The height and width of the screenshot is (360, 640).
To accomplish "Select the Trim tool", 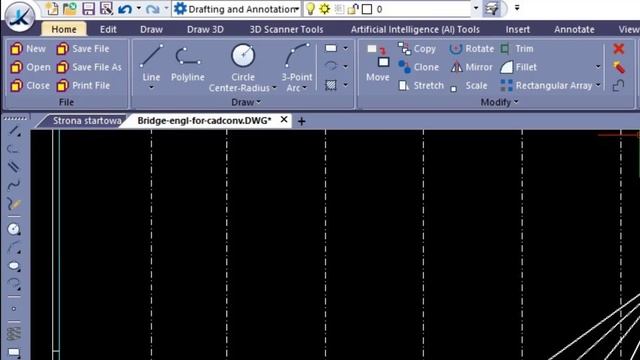I will pos(517,49).
